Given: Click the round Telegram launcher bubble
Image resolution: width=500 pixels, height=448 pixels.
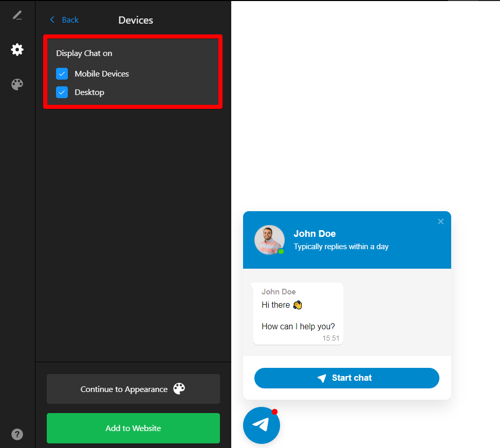Looking at the screenshot, I should click(262, 425).
